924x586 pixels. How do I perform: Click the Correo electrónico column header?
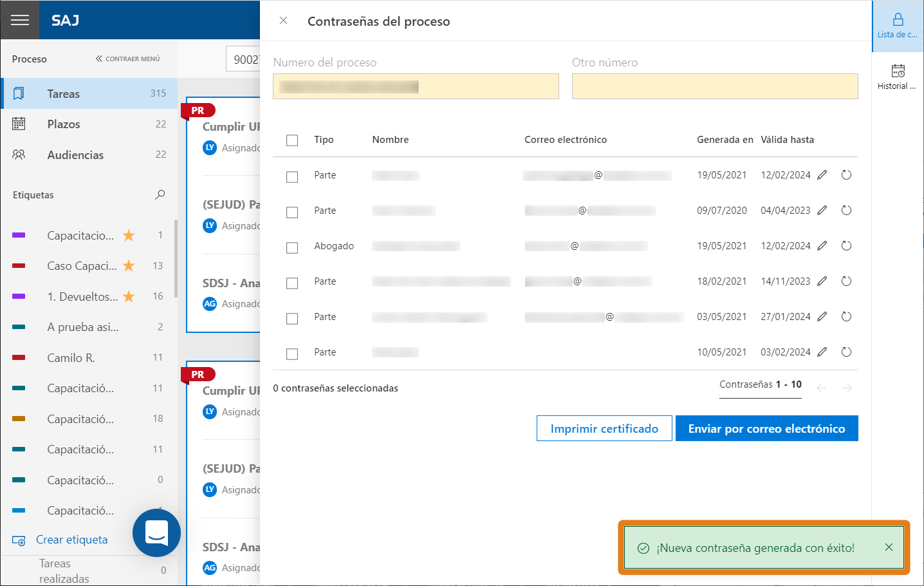click(566, 140)
